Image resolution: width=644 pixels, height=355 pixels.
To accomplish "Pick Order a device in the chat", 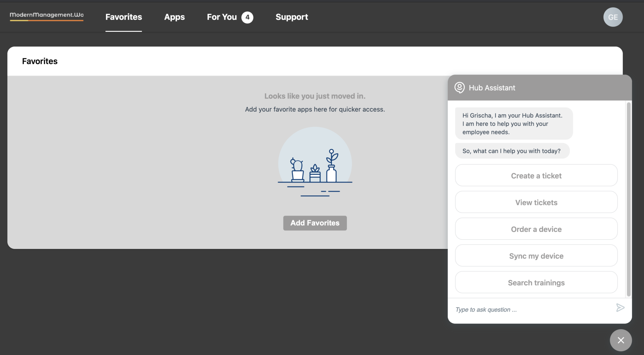I will [536, 229].
